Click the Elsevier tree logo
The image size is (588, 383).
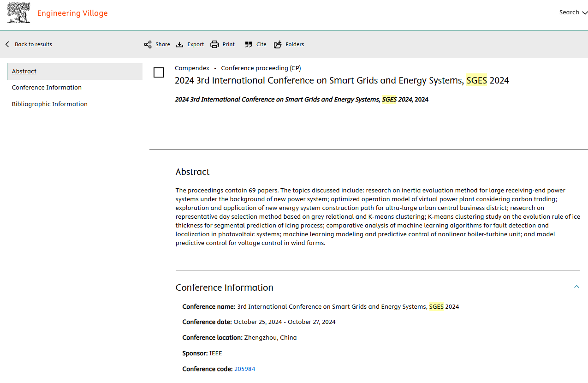click(x=19, y=13)
